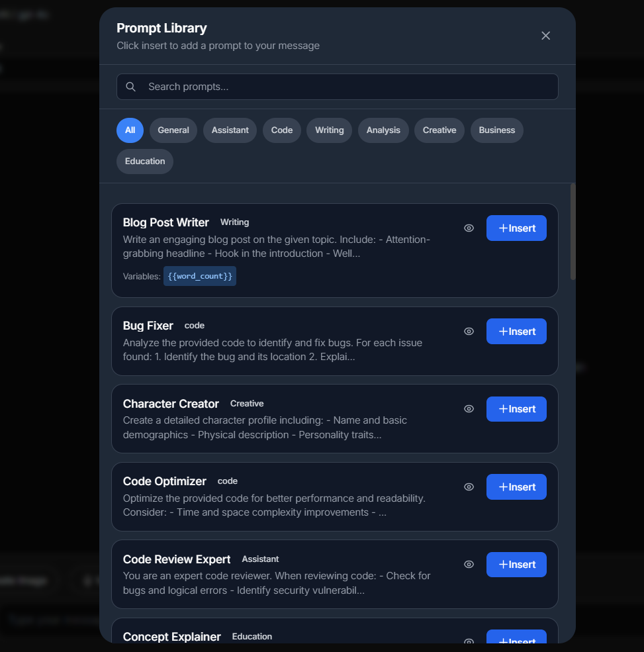This screenshot has width=644, height=652.
Task: Filter prompts by Education
Action: [144, 161]
